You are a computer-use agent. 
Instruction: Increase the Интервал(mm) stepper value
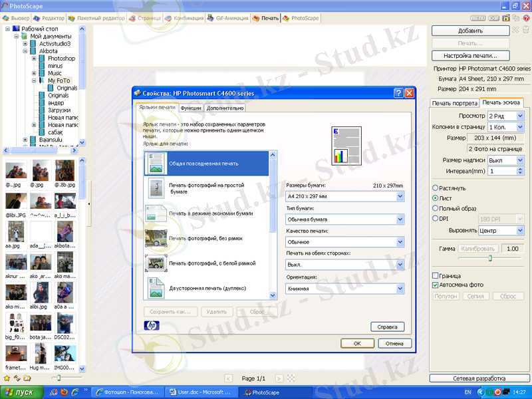(520, 170)
